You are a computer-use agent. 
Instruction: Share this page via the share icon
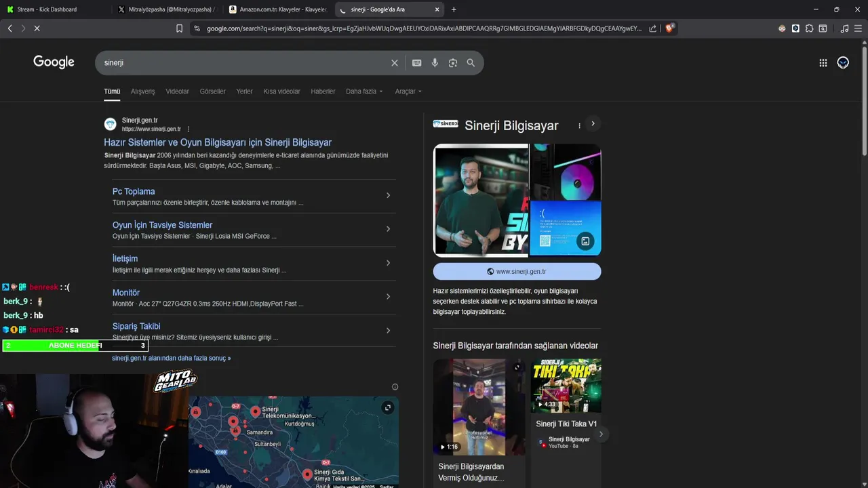coord(652,28)
